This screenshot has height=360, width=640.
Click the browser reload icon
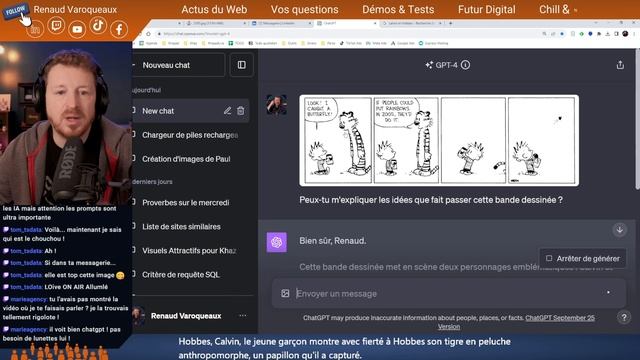pyautogui.click(x=148, y=34)
